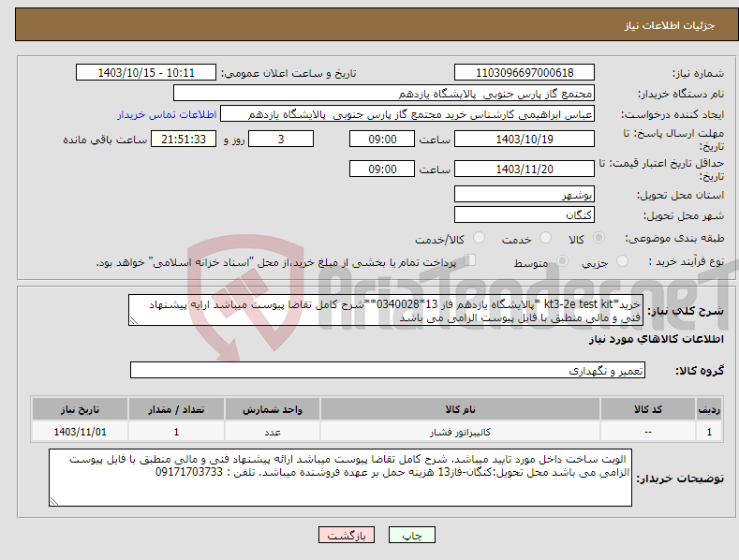The width and height of the screenshot is (739, 560).
Task: Click the تعداد / مقدار column header
Action: tap(176, 409)
